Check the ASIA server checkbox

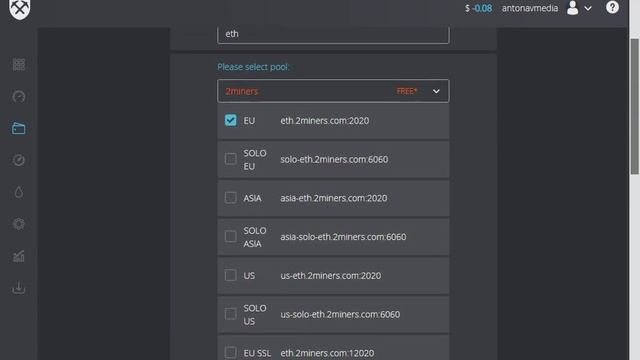click(231, 198)
